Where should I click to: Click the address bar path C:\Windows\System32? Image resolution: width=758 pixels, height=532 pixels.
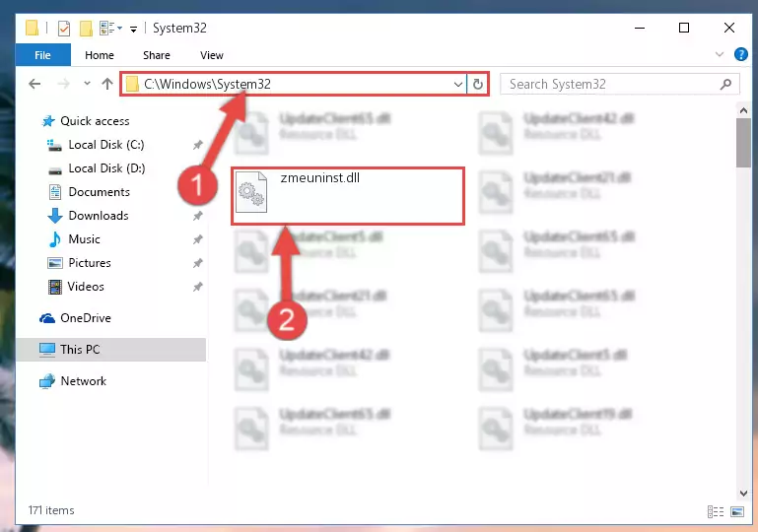click(207, 84)
